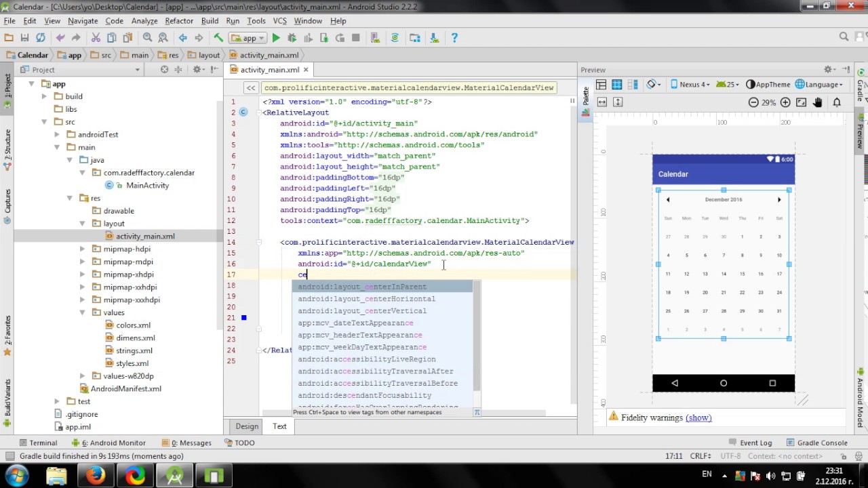Open Firefox from the Windows taskbar

click(x=96, y=476)
